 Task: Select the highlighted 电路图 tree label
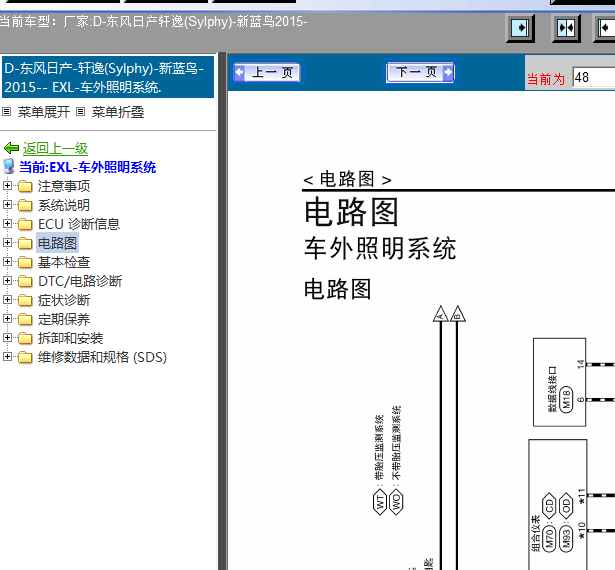[58, 243]
